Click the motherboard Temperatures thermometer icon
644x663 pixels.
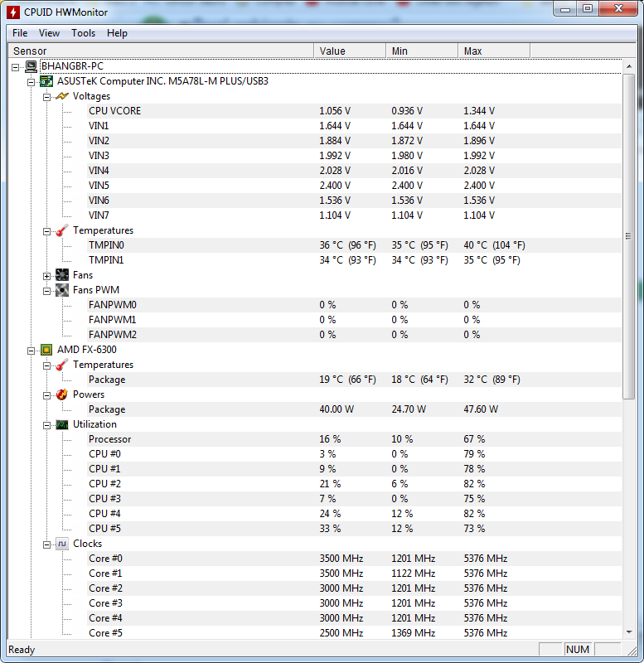(x=62, y=230)
